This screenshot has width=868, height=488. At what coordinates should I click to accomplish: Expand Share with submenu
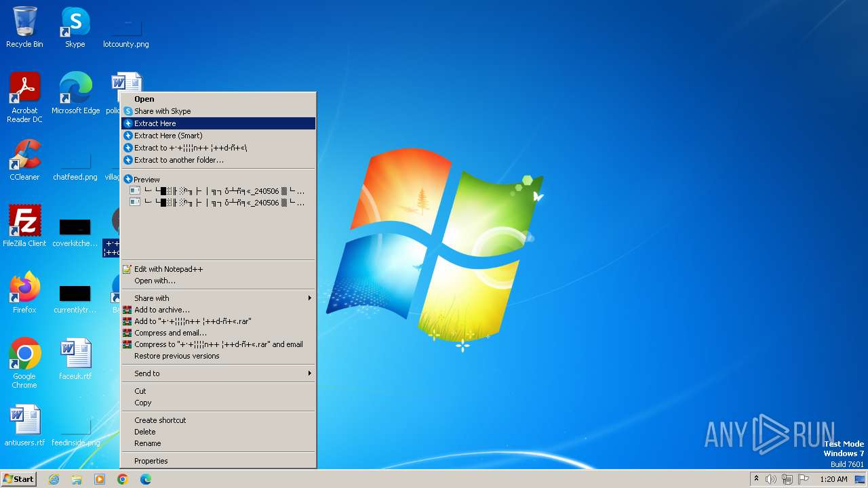pos(218,298)
